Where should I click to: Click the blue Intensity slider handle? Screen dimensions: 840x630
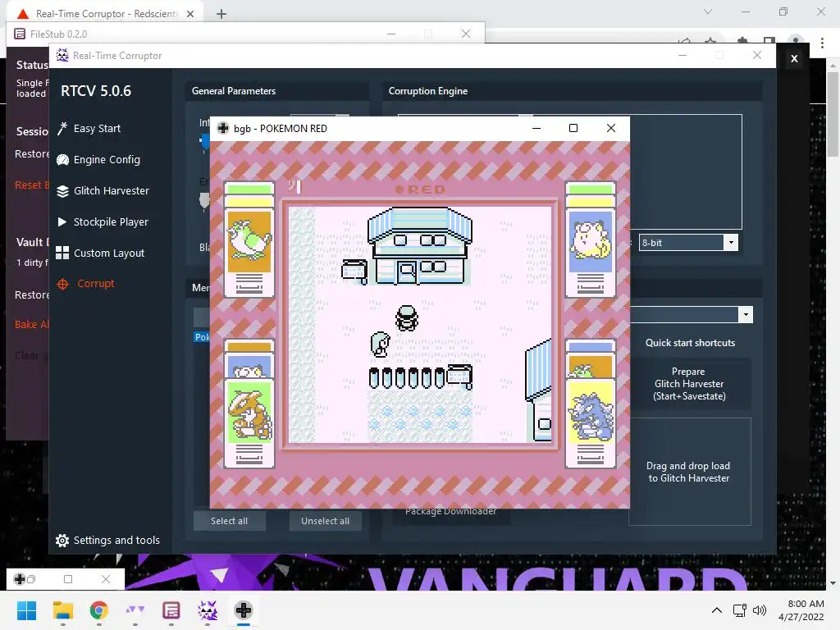204,142
